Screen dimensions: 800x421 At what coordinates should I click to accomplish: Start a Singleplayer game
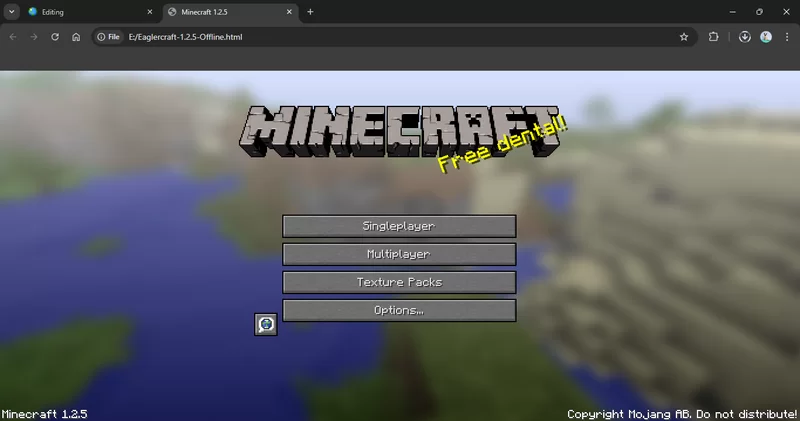point(399,226)
